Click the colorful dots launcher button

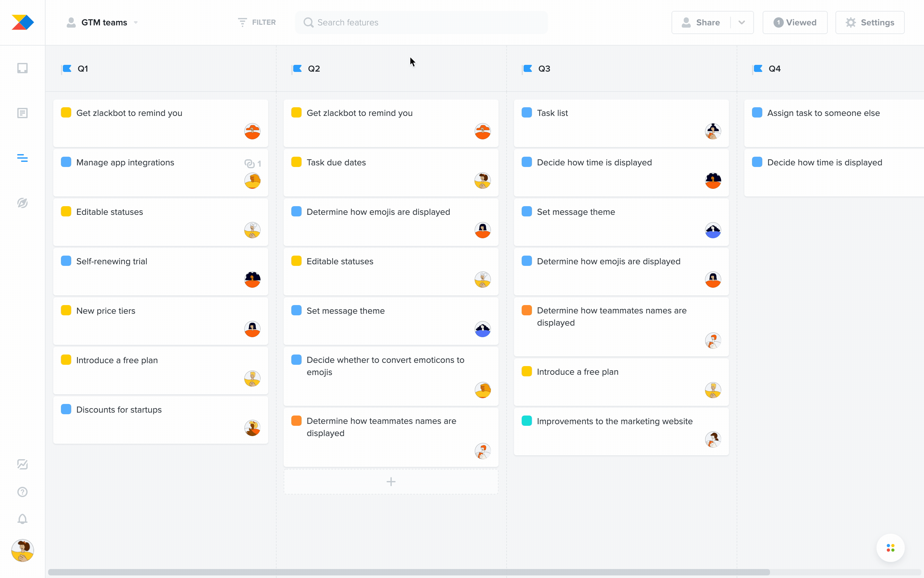(890, 548)
